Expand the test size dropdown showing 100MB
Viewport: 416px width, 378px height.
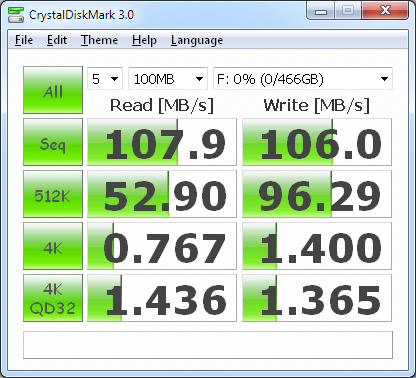click(168, 79)
